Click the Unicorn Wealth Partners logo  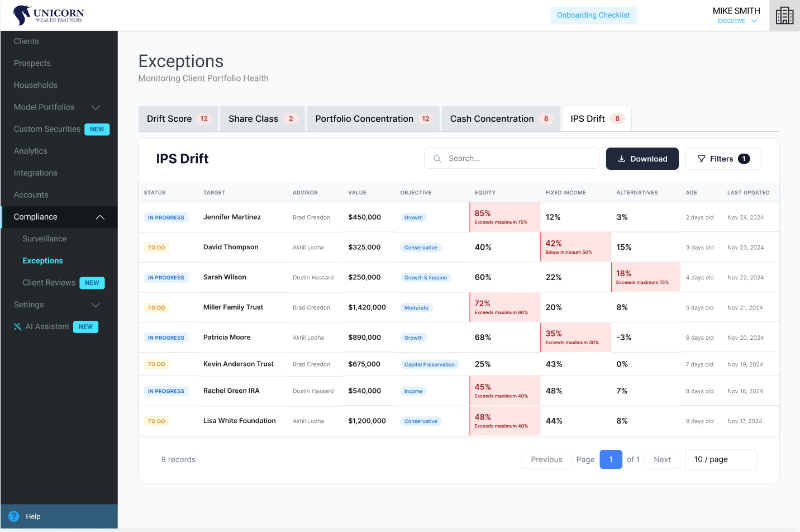point(49,15)
